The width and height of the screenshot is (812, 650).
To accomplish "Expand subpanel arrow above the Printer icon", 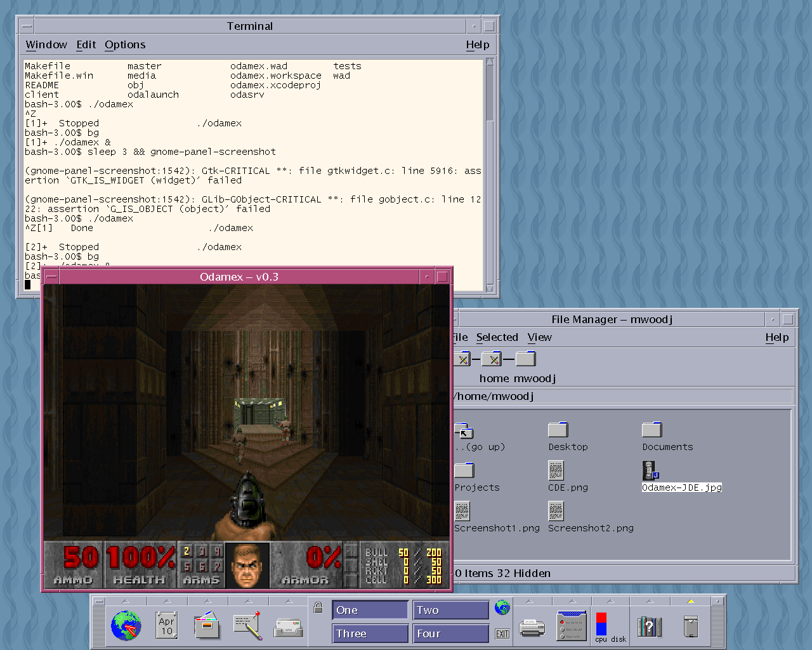I will [530, 600].
